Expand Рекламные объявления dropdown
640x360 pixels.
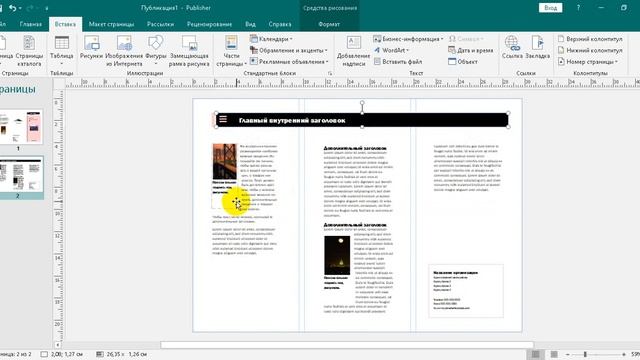[289, 62]
